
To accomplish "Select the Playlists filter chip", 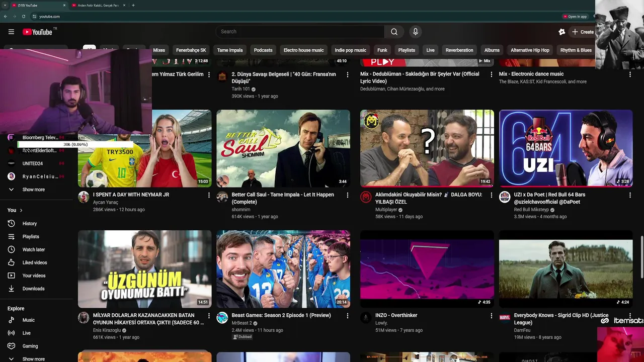I will click(x=407, y=50).
